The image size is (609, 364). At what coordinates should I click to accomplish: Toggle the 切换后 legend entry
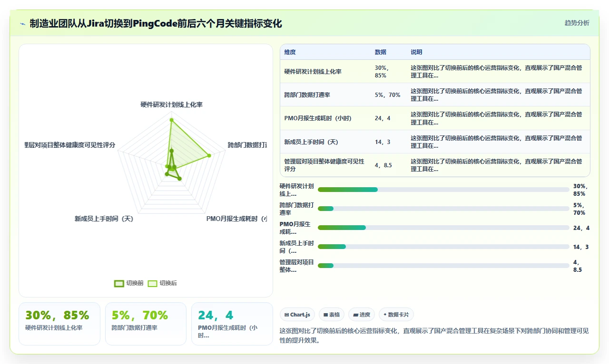tap(162, 283)
